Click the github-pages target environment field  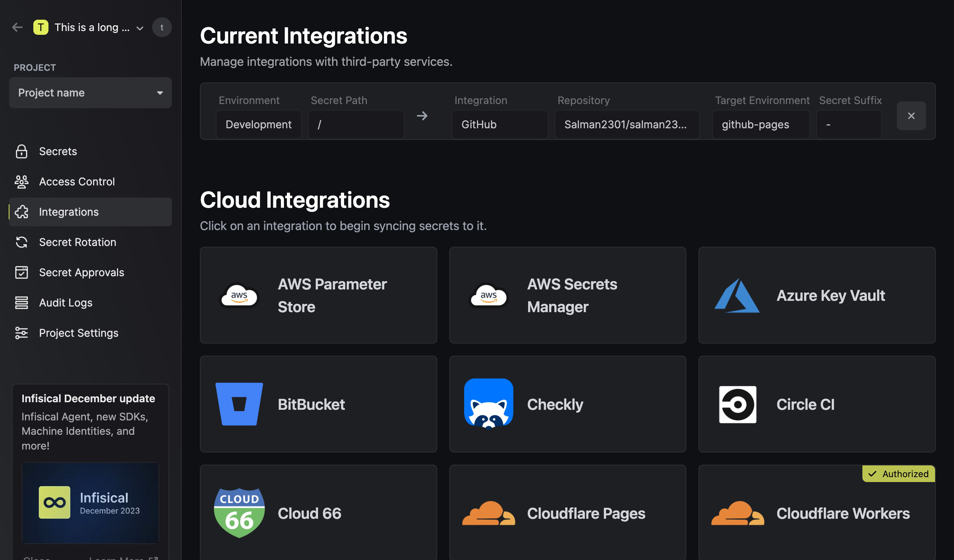pos(761,124)
